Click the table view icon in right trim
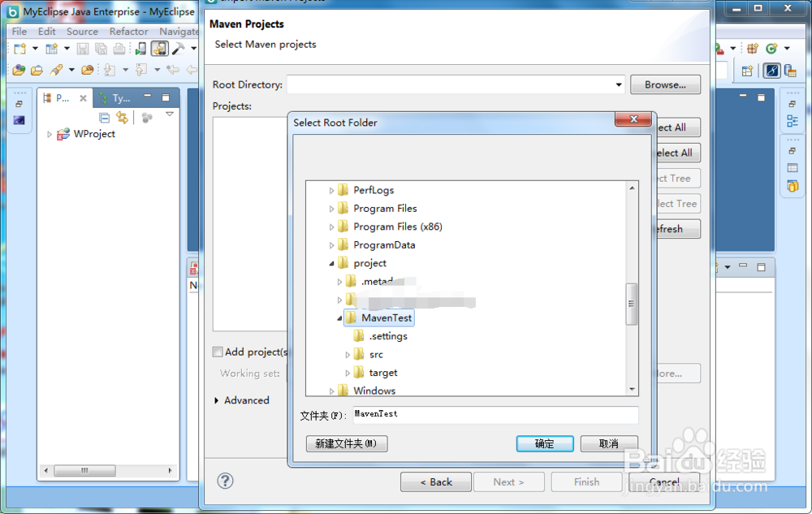This screenshot has width=812, height=514. coord(793,168)
